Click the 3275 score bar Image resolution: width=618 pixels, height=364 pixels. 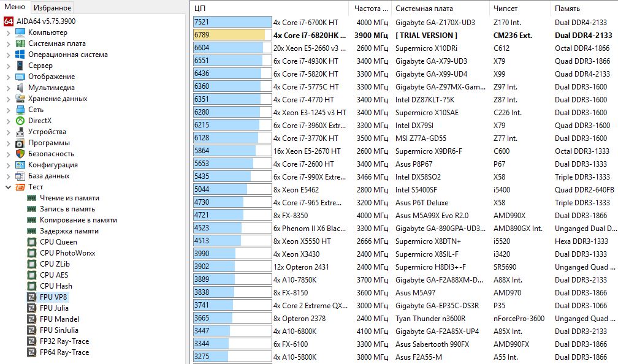coord(232,357)
